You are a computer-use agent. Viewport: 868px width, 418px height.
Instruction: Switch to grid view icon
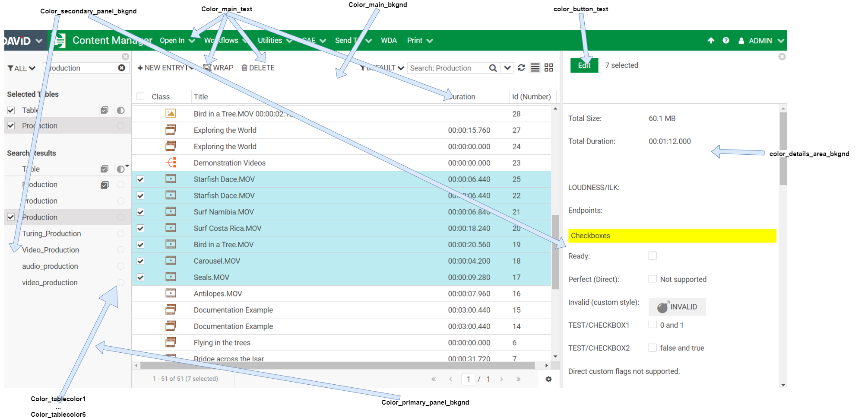tap(549, 68)
